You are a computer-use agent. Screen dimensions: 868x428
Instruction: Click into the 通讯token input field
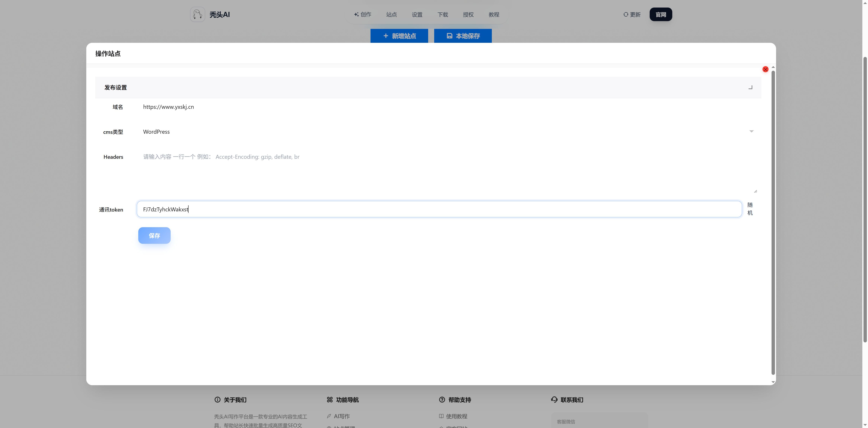(x=438, y=209)
